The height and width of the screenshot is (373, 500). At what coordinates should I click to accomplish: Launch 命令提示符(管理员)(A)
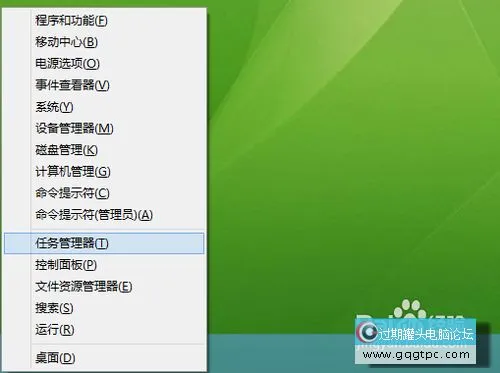[104, 215]
